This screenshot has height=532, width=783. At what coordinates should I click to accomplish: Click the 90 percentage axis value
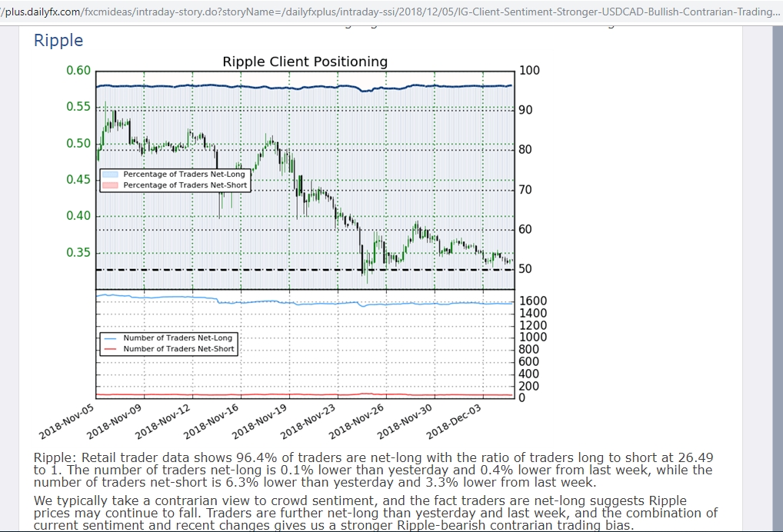tap(525, 110)
